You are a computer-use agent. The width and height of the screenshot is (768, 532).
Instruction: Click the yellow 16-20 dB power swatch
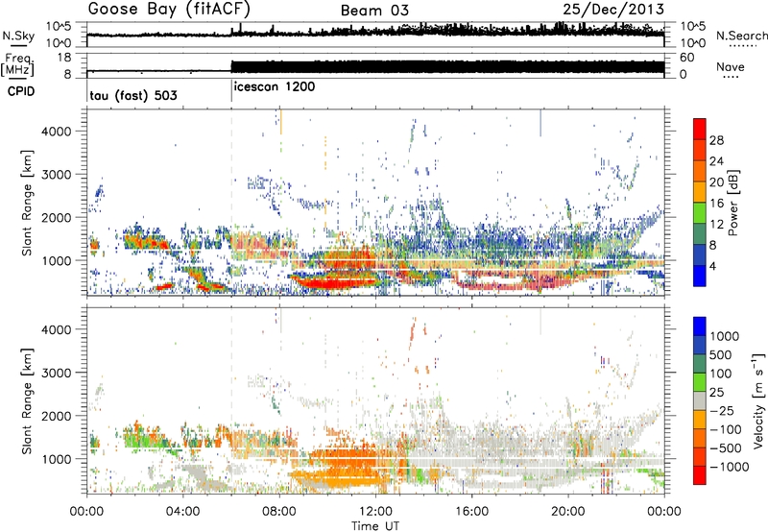[700, 192]
